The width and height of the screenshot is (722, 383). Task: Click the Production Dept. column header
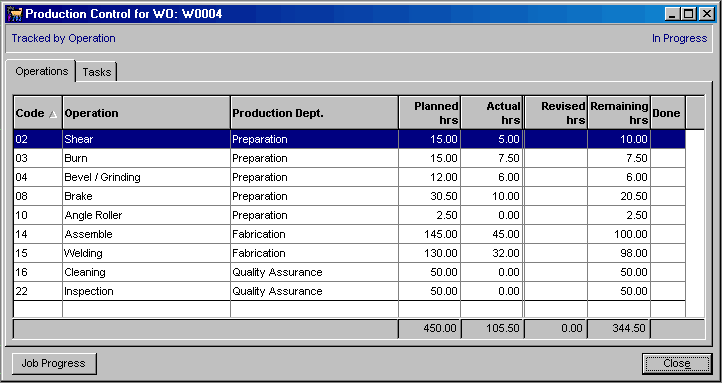point(314,113)
